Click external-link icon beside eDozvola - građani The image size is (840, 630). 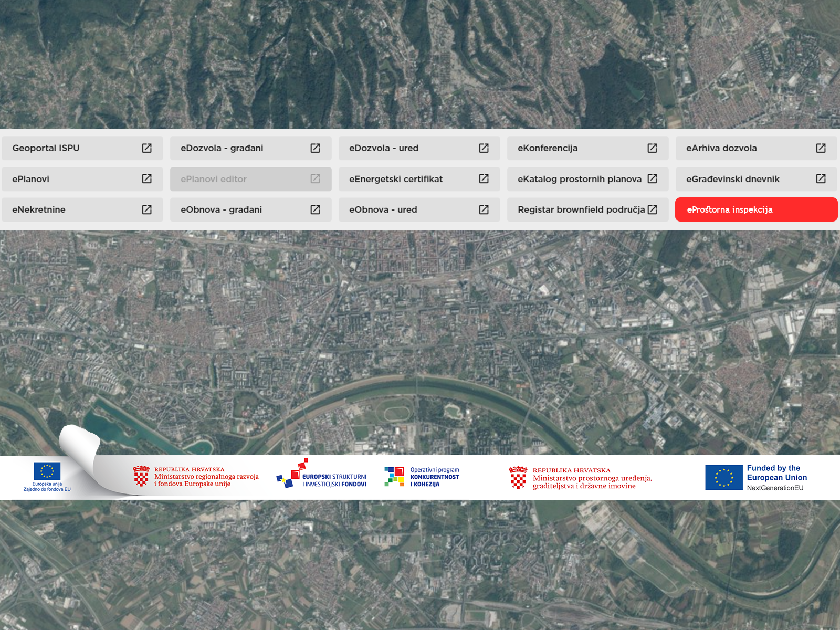[315, 148]
